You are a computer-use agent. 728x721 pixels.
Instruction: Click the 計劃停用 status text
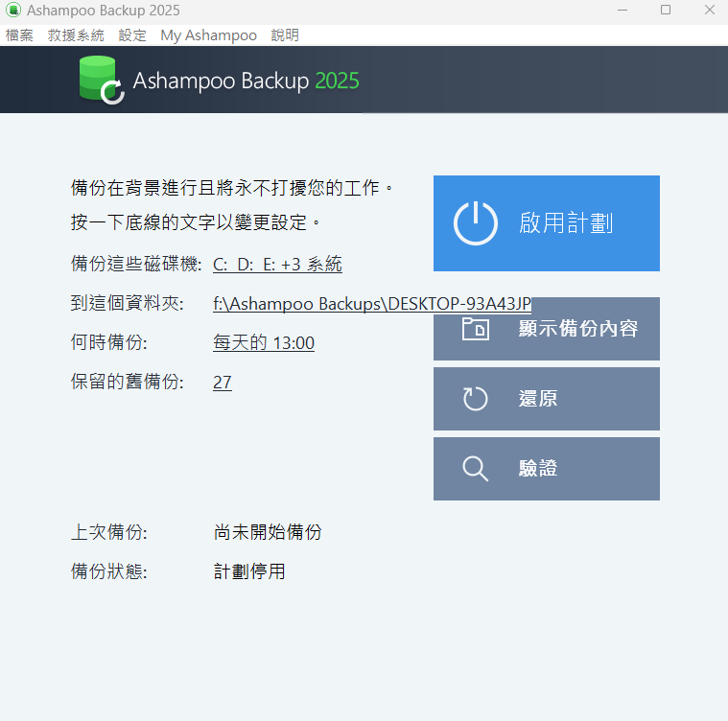pos(249,571)
